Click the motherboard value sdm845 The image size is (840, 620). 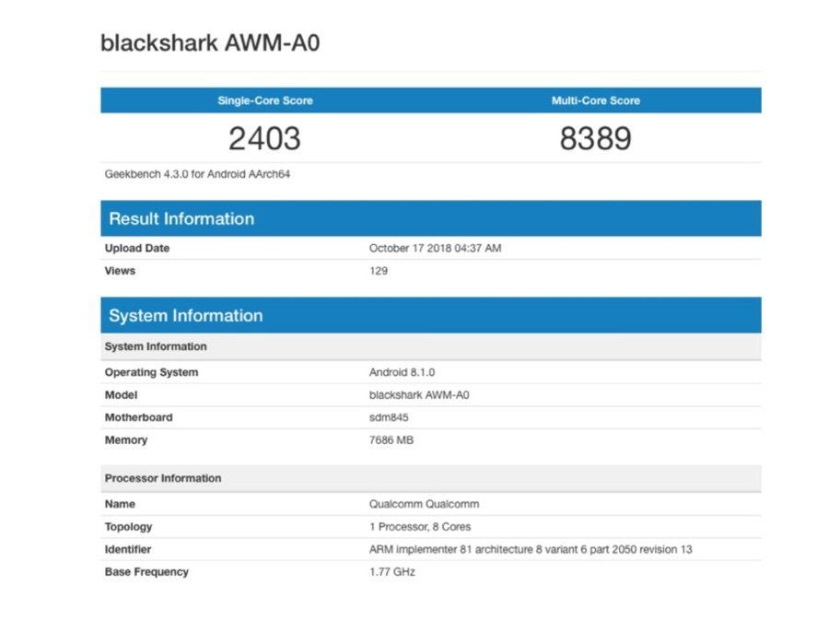pos(389,417)
